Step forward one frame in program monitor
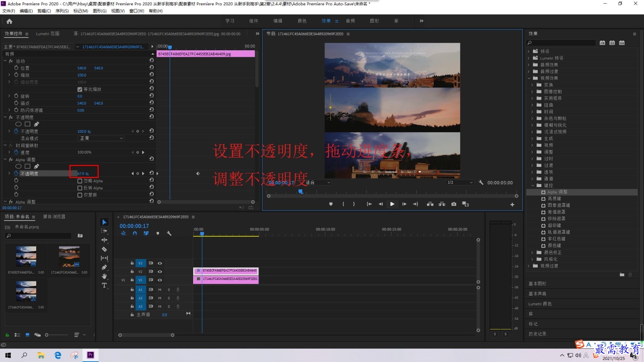 pos(404,204)
